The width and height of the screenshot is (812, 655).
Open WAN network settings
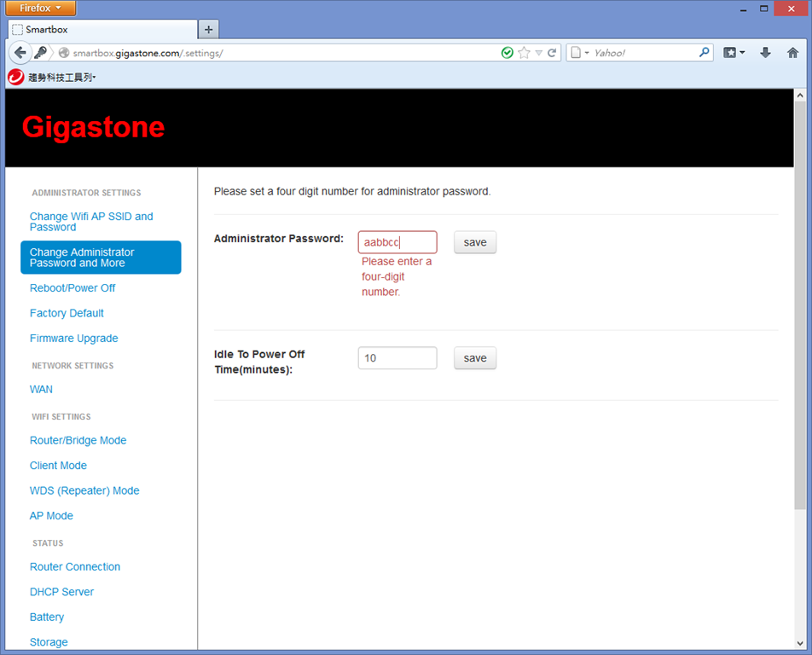[42, 390]
